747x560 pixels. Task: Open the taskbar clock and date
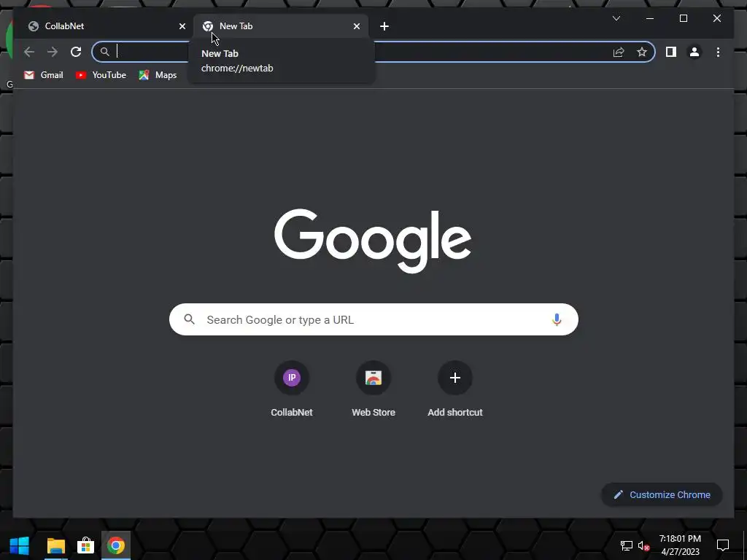click(x=681, y=545)
